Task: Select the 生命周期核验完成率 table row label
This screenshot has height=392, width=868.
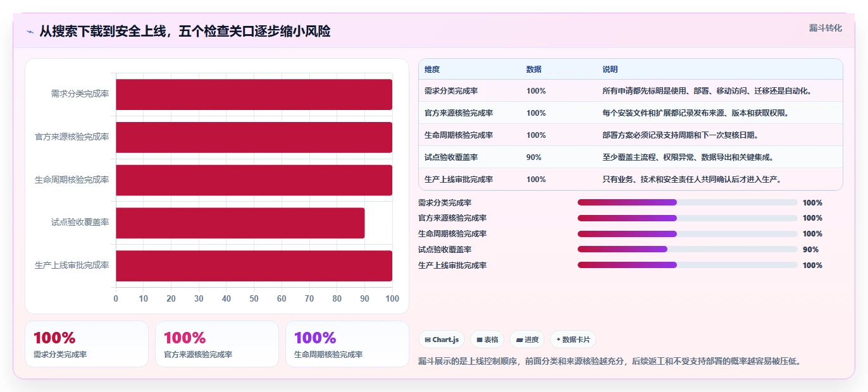Action: click(x=459, y=135)
